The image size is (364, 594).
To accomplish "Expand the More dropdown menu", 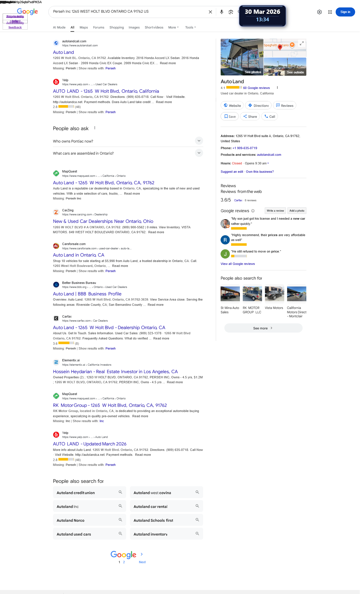I will click(173, 27).
